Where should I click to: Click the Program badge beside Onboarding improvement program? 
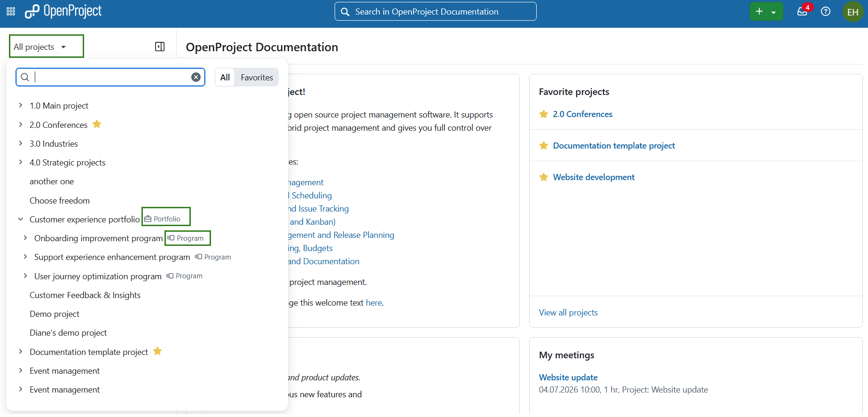coord(186,238)
